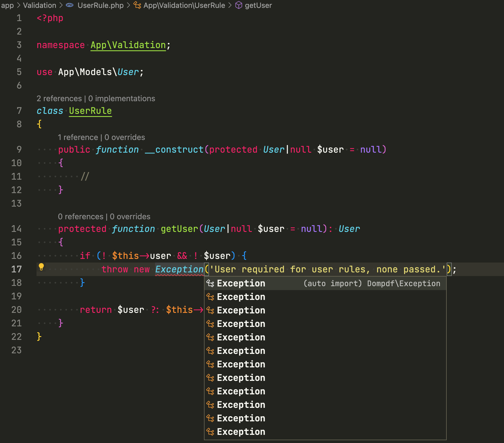The width and height of the screenshot is (504, 443).
Task: Click the method cube icon before getUser breadcrumb
Action: (x=239, y=5)
